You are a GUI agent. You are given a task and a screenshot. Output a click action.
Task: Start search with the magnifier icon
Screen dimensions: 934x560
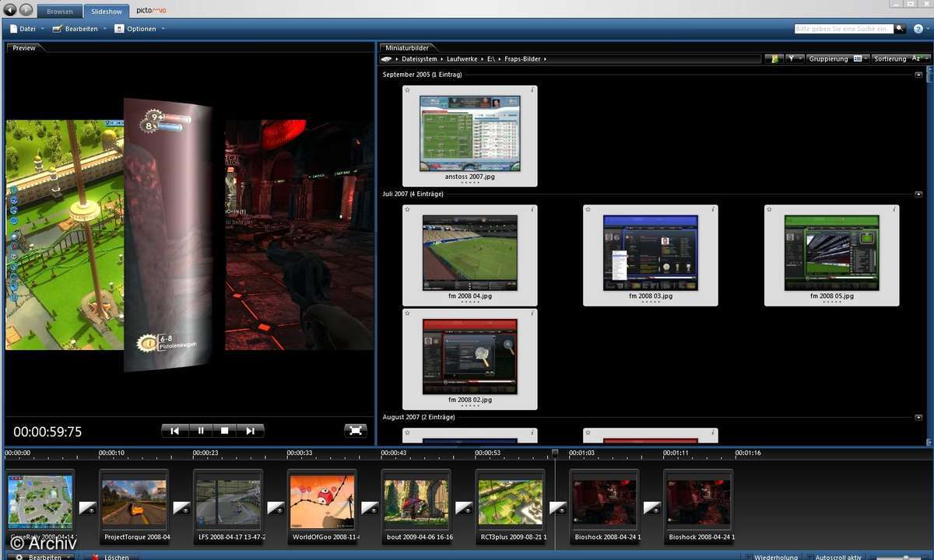(x=900, y=29)
